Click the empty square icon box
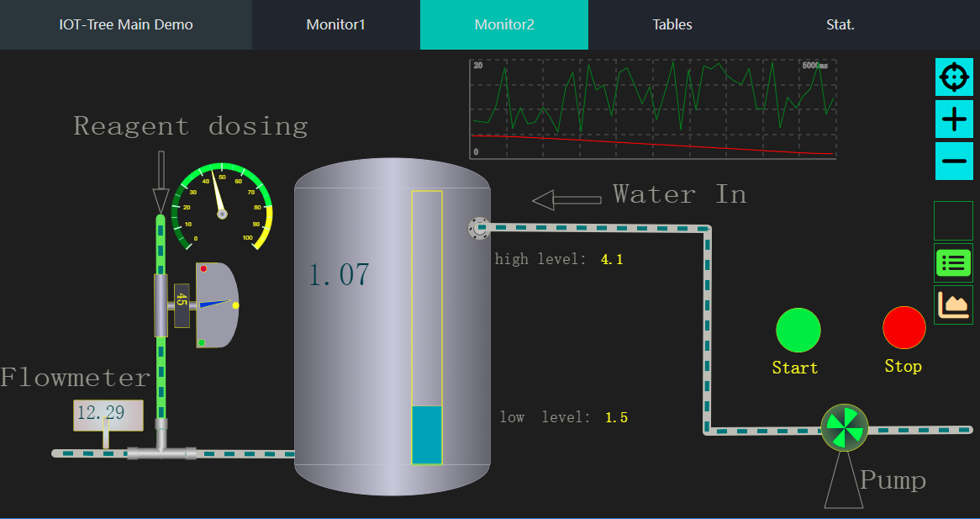This screenshot has width=980, height=519. click(954, 221)
